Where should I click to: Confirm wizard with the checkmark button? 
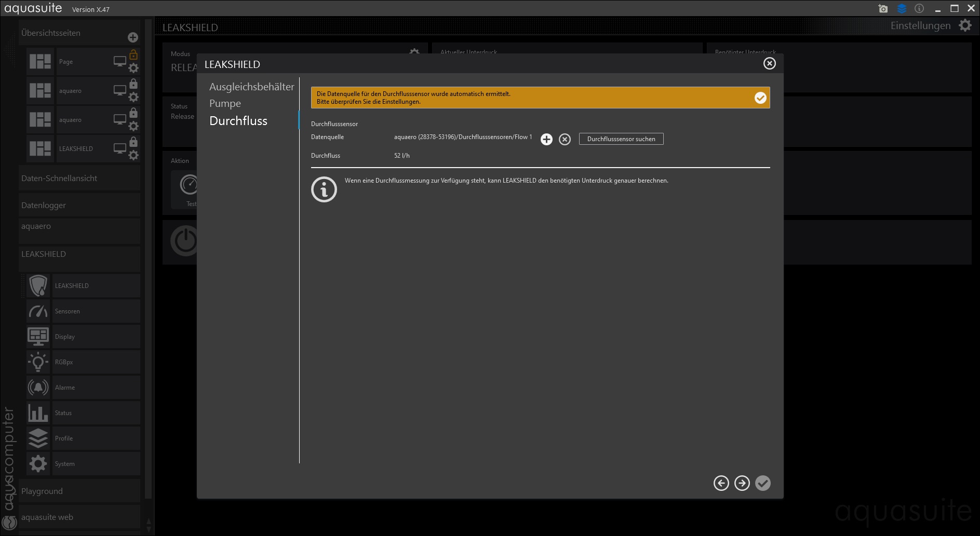[x=762, y=483]
